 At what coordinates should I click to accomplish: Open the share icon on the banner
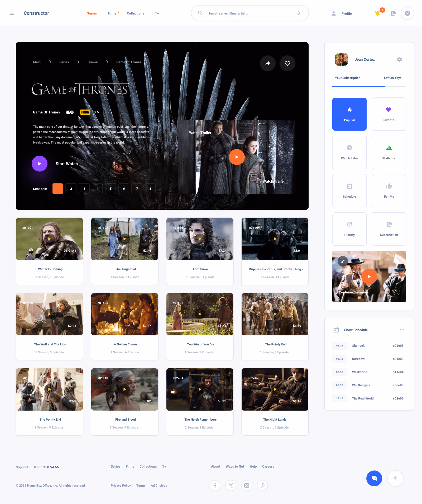(x=268, y=63)
